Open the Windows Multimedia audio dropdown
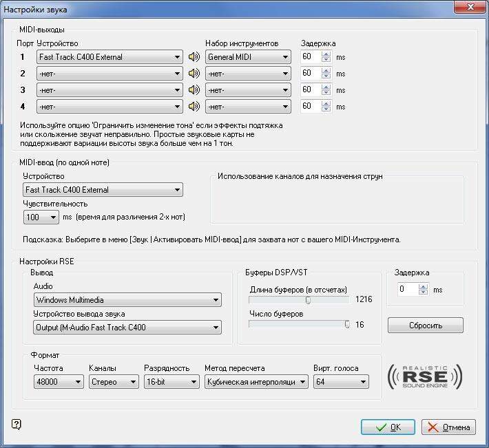The width and height of the screenshot is (489, 448). point(127,300)
